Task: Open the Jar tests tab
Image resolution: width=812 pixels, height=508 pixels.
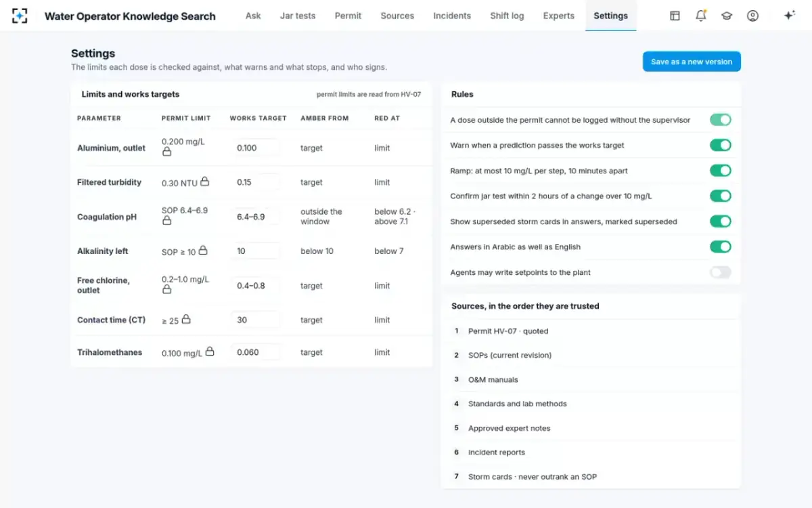Action: click(298, 16)
